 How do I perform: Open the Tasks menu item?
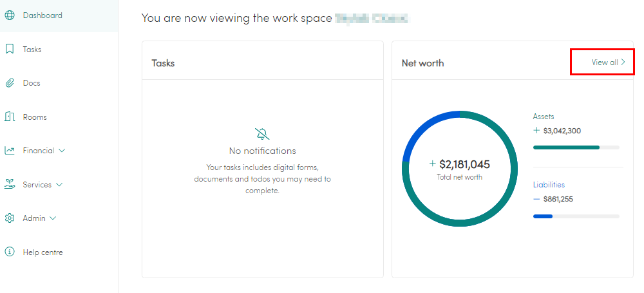pyautogui.click(x=32, y=50)
